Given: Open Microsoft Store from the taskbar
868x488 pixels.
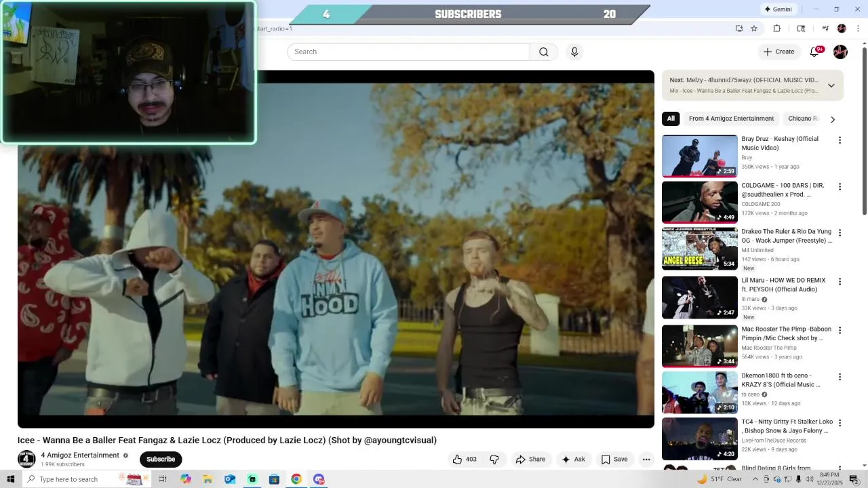Looking at the screenshot, I should (274, 479).
